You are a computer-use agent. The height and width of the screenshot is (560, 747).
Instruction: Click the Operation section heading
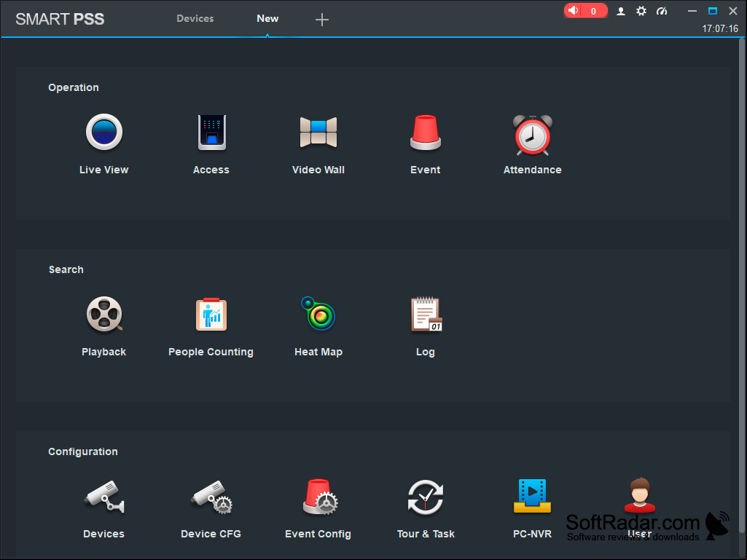point(74,87)
